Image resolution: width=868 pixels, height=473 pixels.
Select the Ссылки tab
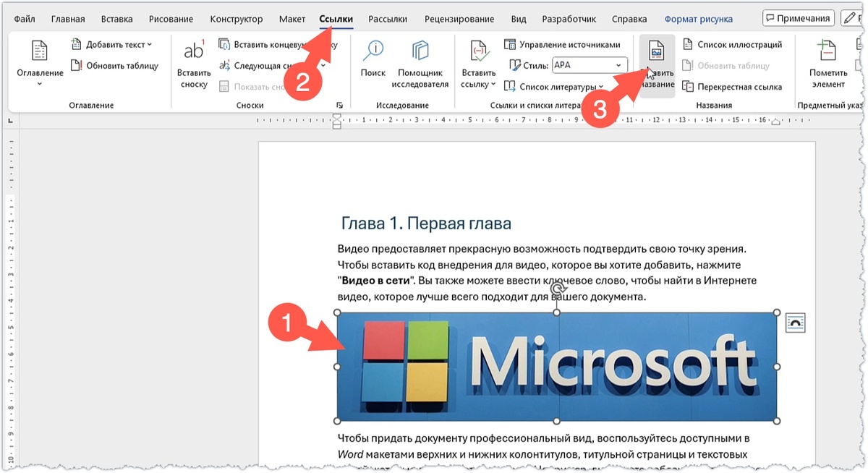pyautogui.click(x=336, y=19)
